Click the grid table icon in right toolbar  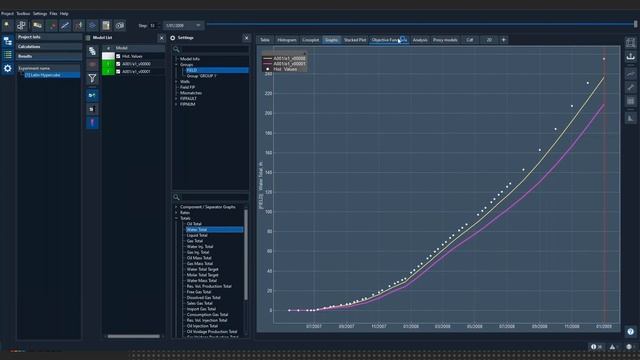[631, 101]
